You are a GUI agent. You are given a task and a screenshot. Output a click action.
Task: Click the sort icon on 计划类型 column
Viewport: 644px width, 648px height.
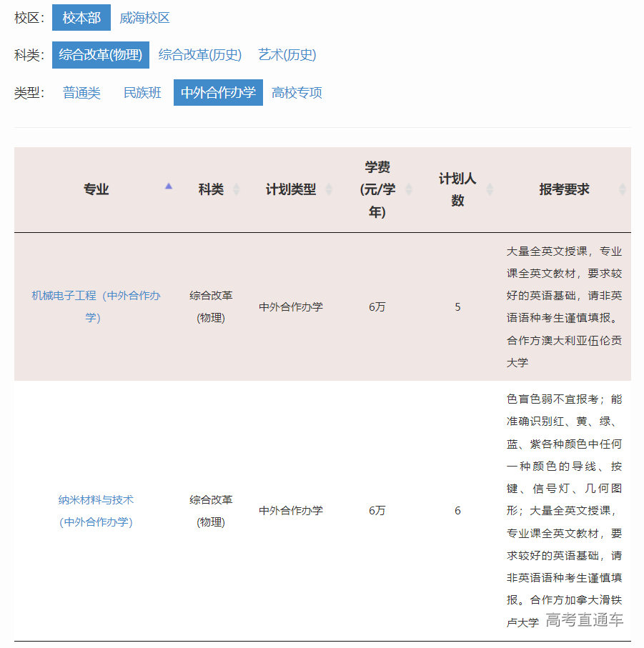point(329,188)
